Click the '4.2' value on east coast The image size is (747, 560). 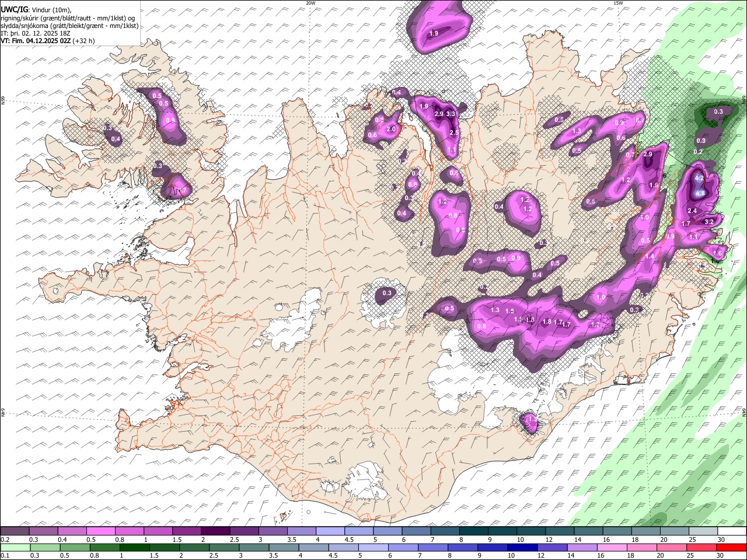tap(699, 179)
